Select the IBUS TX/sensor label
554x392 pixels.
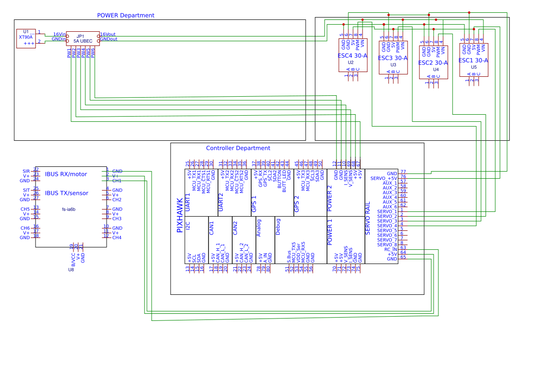coord(66,193)
